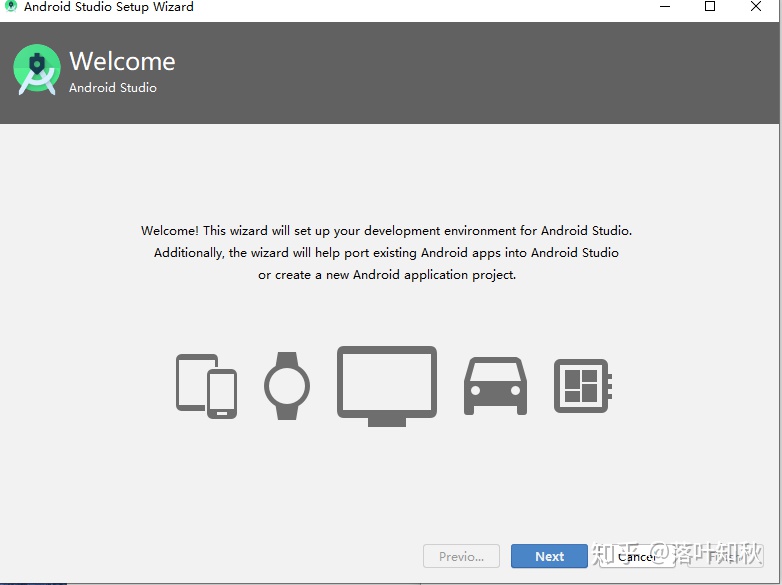
Task: Close the Setup Wizard window
Action: point(756,6)
